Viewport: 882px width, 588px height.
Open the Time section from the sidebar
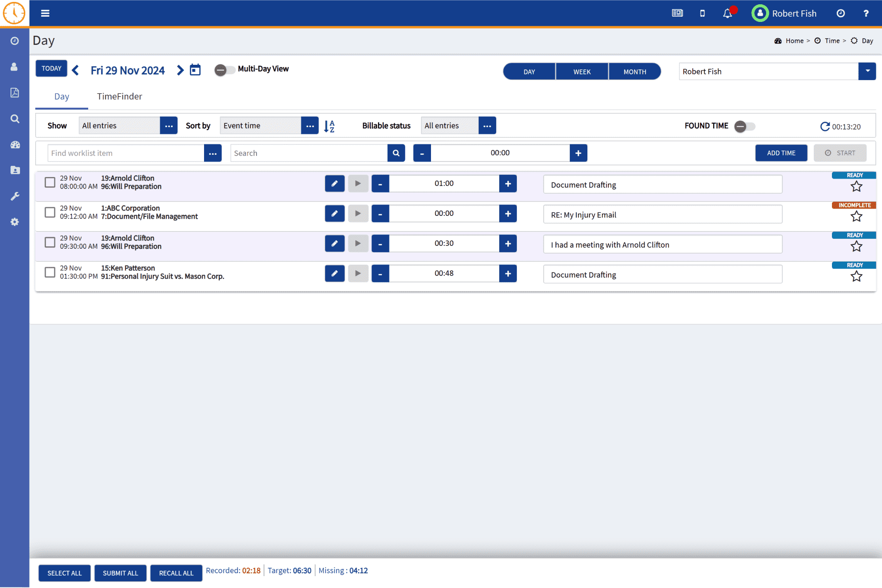(x=15, y=41)
